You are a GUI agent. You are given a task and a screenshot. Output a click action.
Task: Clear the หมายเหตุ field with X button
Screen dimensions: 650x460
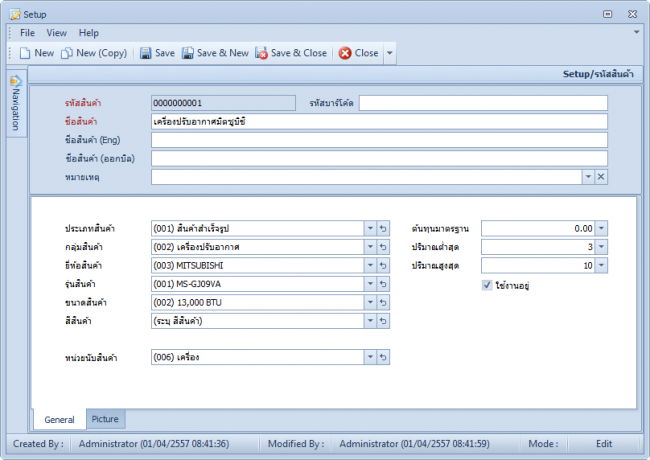pyautogui.click(x=601, y=177)
